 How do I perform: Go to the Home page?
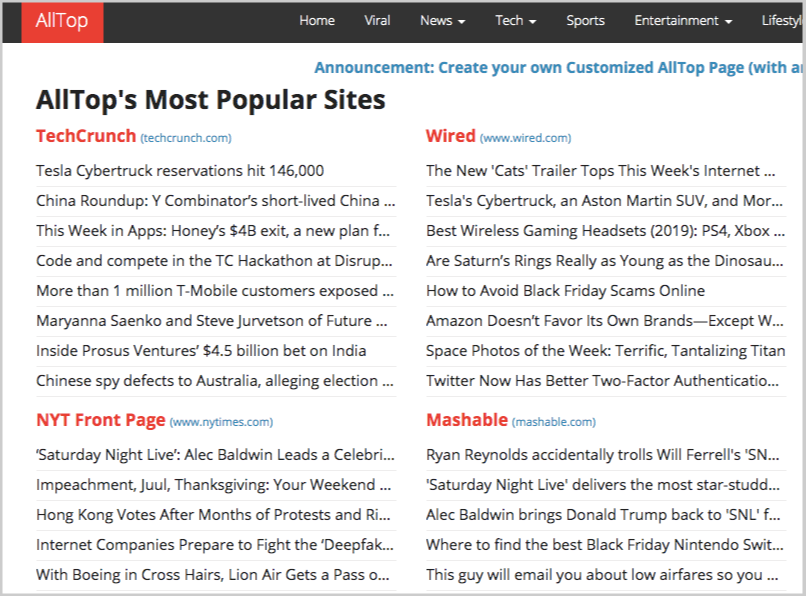point(317,21)
